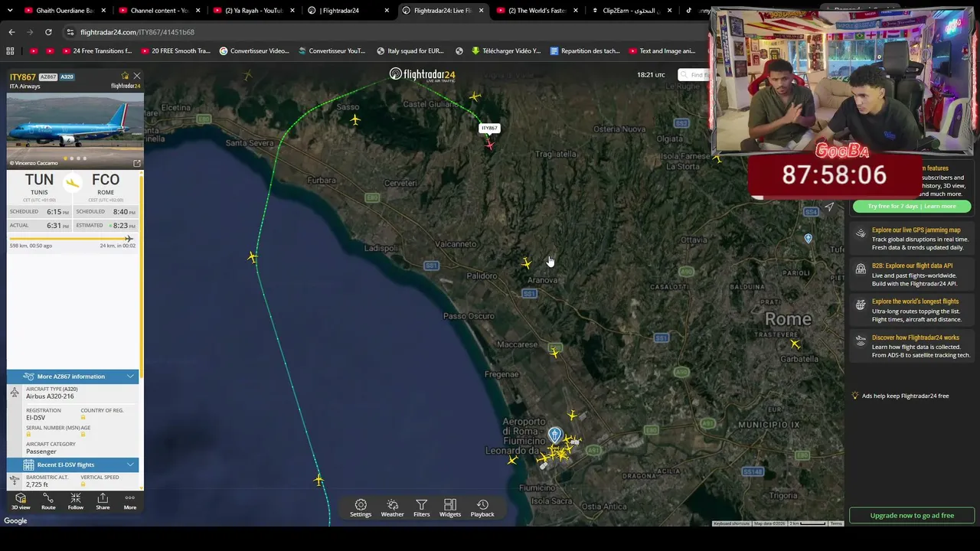The width and height of the screenshot is (980, 551).
Task: Open the 20 FREE Smooth Tra... bookmark
Action: (x=175, y=51)
